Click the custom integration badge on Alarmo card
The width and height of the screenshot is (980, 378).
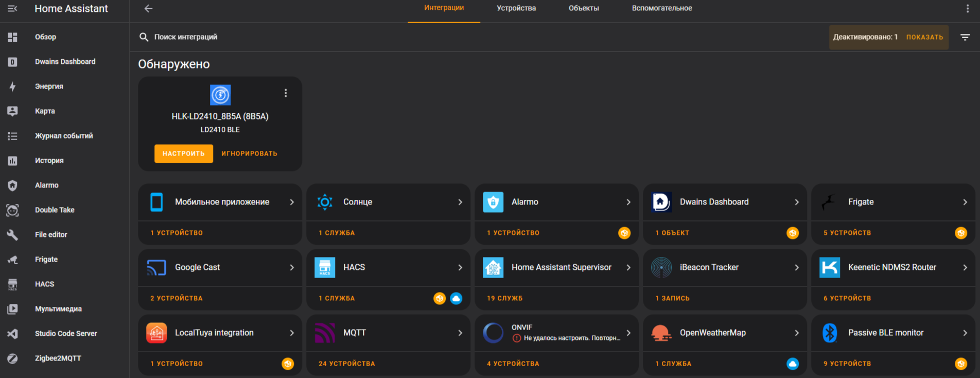coord(624,233)
